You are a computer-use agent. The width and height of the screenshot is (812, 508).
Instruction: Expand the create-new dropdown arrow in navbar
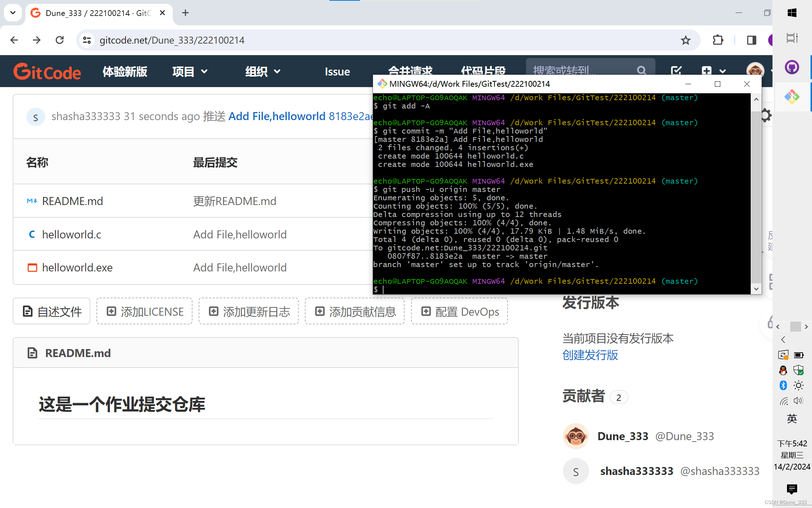tap(722, 71)
